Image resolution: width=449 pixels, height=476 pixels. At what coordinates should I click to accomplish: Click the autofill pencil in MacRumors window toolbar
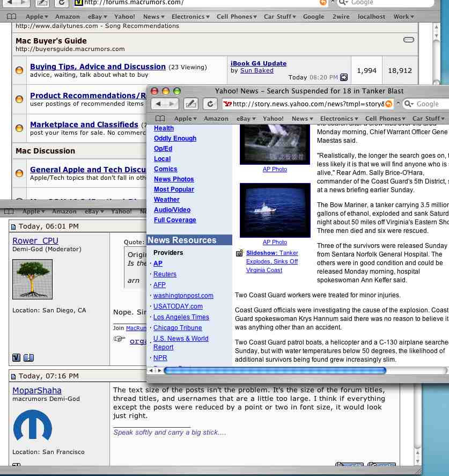point(42,3)
